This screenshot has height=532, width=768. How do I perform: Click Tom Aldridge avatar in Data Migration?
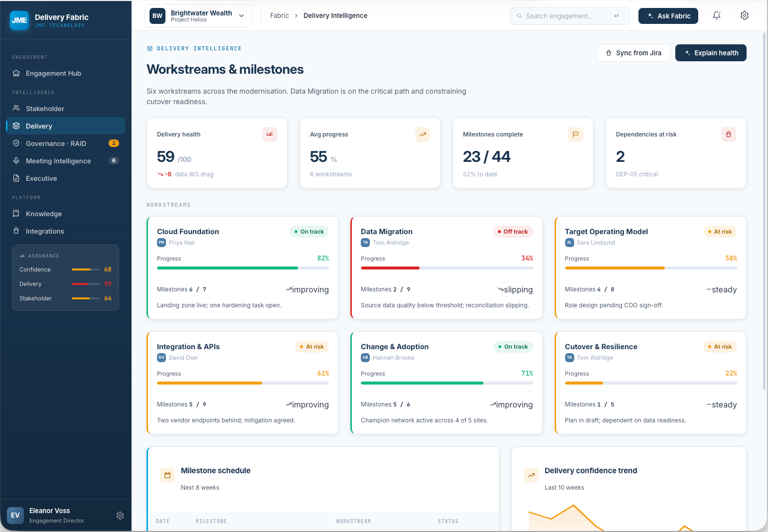pyautogui.click(x=365, y=243)
